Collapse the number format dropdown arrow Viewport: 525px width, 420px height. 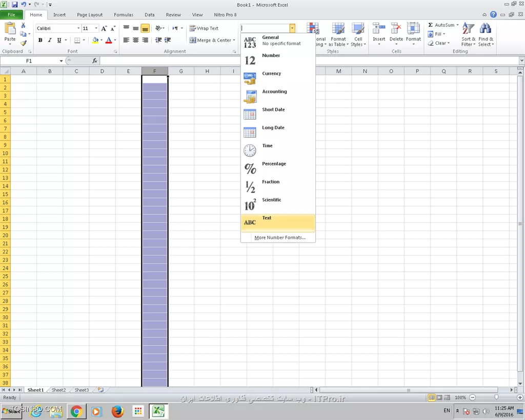pos(292,29)
